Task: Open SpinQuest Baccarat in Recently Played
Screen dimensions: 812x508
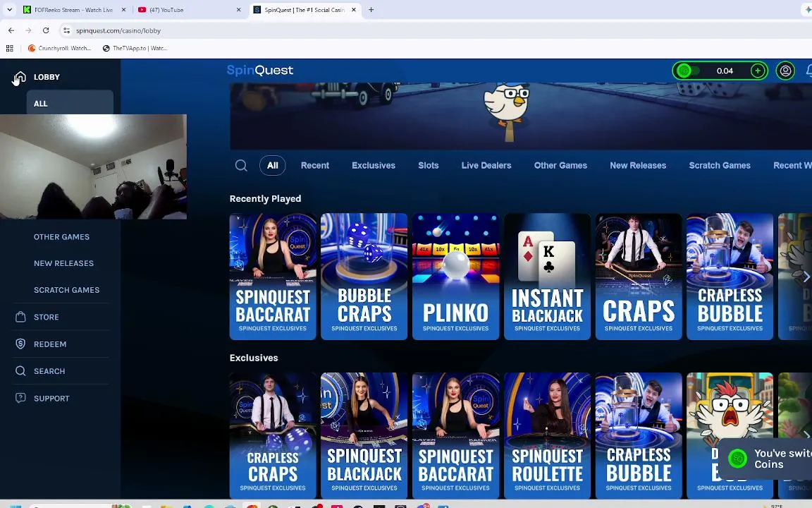Action: [x=273, y=277]
